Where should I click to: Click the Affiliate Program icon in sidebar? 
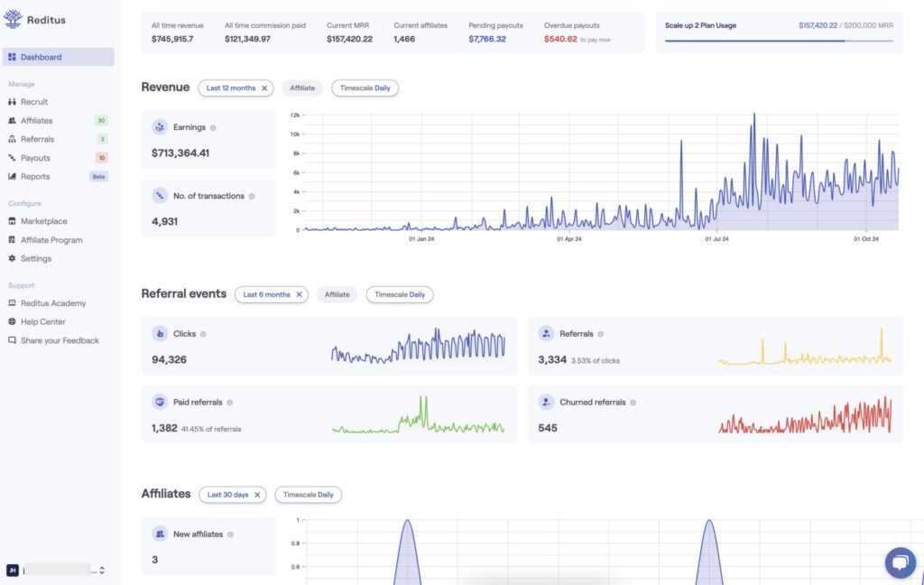click(x=12, y=240)
